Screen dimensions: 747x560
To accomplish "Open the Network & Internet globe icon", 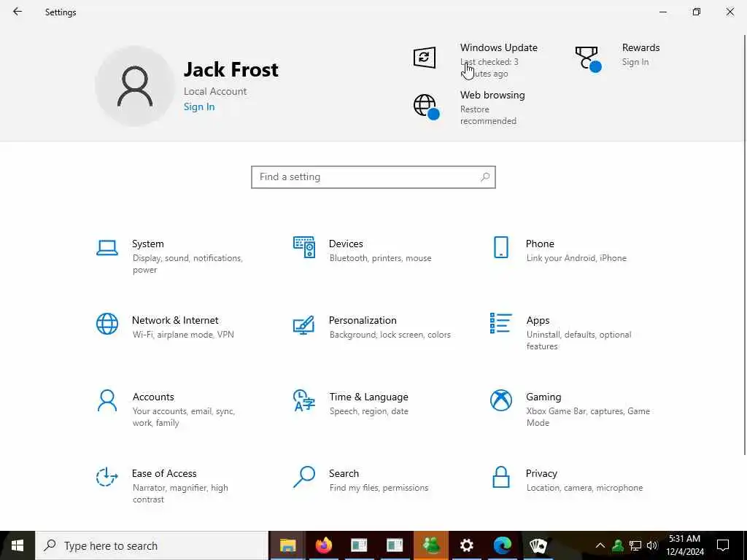I will pos(107,324).
